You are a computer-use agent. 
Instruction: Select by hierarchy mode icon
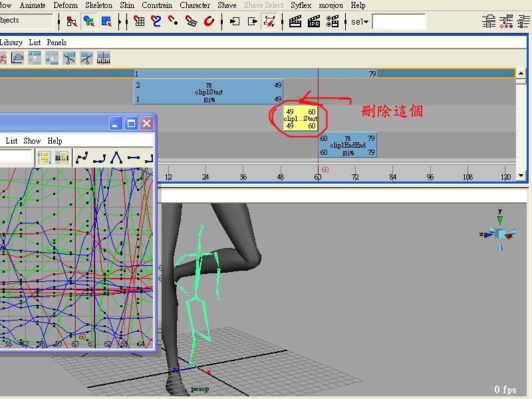[72, 22]
